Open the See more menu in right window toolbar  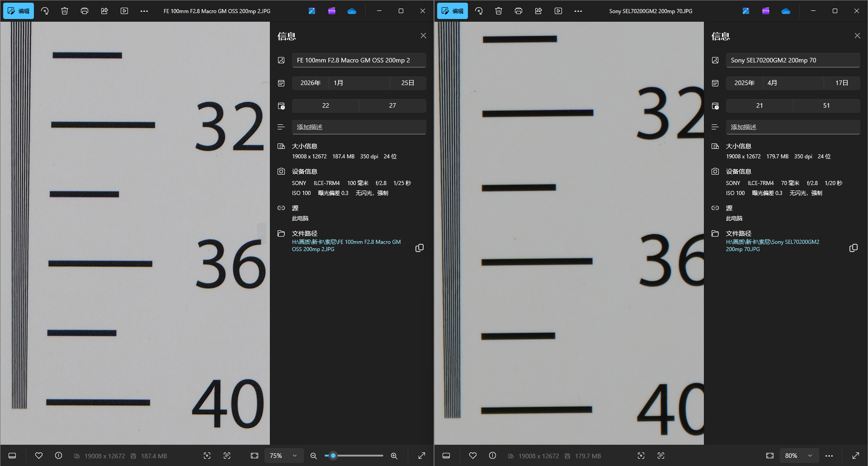point(578,11)
